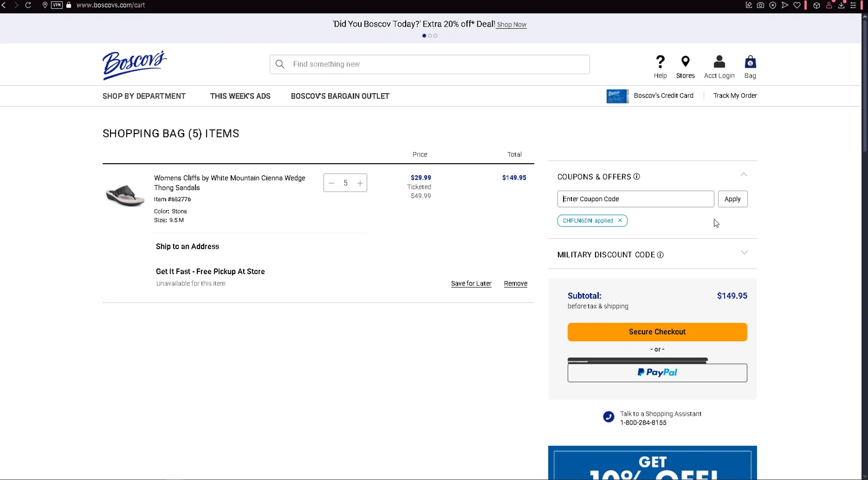The width and height of the screenshot is (868, 480).
Task: Select Ship to an Address option
Action: tap(187, 246)
